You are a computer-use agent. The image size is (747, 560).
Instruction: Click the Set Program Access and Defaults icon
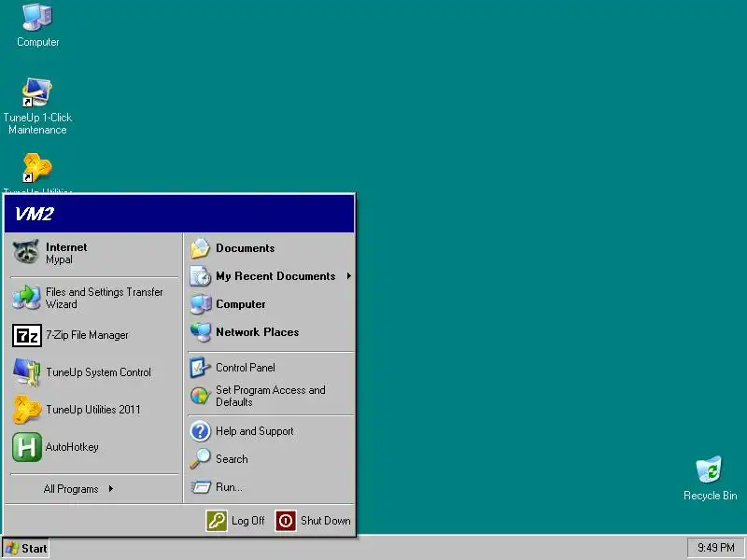pyautogui.click(x=200, y=396)
